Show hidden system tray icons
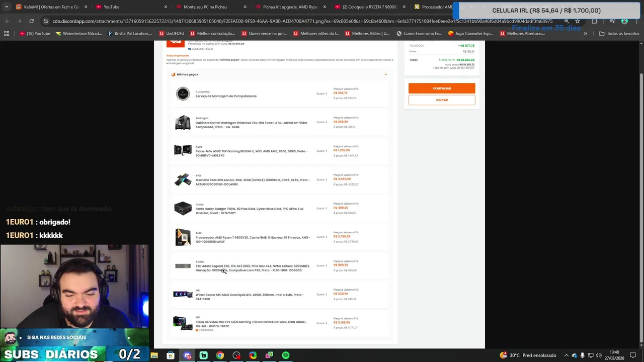This screenshot has height=362, width=644. [x=566, y=355]
